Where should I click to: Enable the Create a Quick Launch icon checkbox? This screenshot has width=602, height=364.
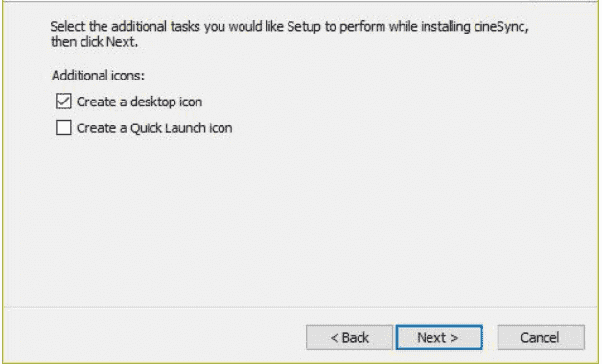[63, 127]
